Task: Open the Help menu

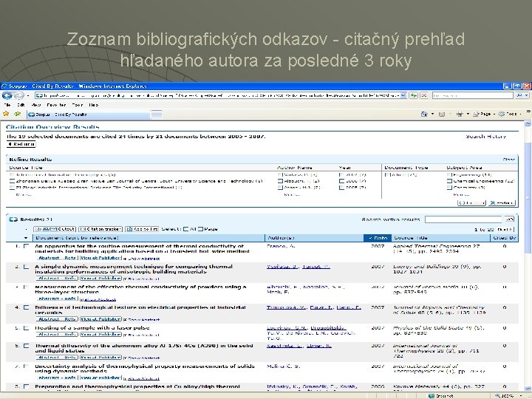Action: tap(94, 105)
